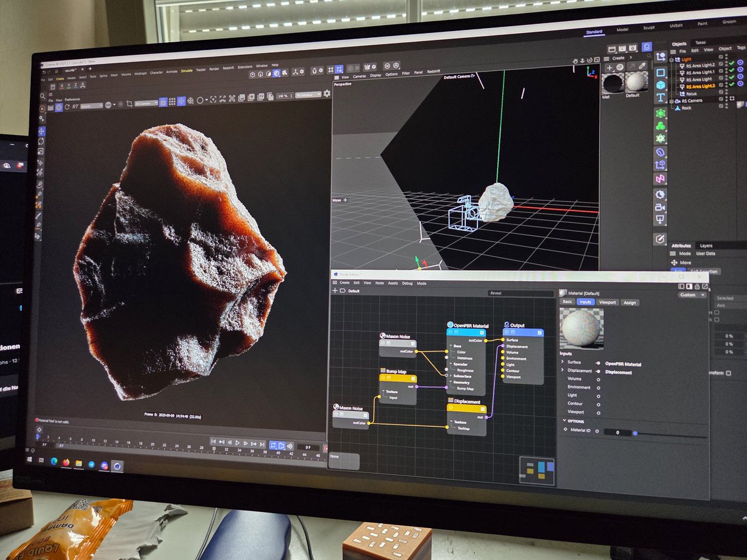Image resolution: width=747 pixels, height=560 pixels.
Task: Expand RS Camera in object tree
Action: point(671,101)
